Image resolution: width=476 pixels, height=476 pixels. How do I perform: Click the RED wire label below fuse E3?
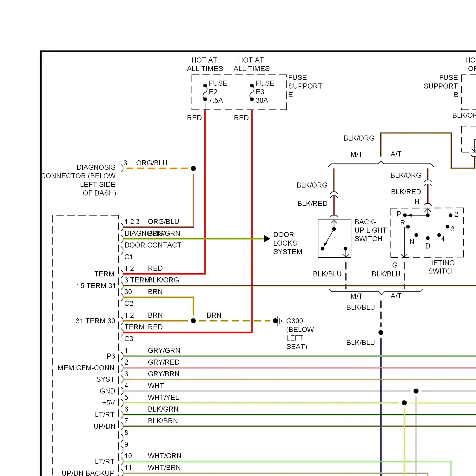241,118
